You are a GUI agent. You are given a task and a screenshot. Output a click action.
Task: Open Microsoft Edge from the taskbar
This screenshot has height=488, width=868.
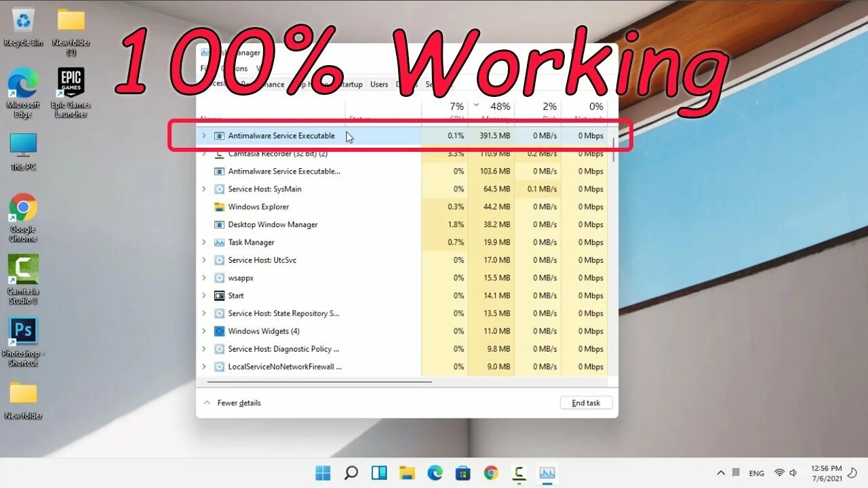435,472
